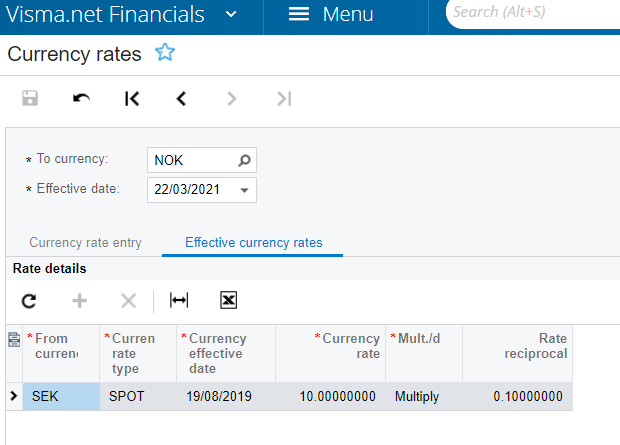This screenshot has width=620, height=445.
Task: Sort by Currency rate type header
Action: pos(138,353)
